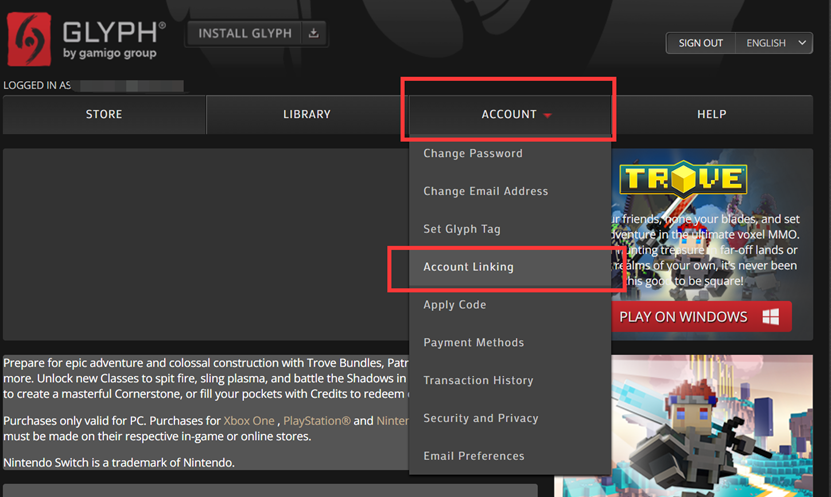The image size is (831, 497).
Task: Click the Windows logo on Play button
Action: (x=771, y=317)
